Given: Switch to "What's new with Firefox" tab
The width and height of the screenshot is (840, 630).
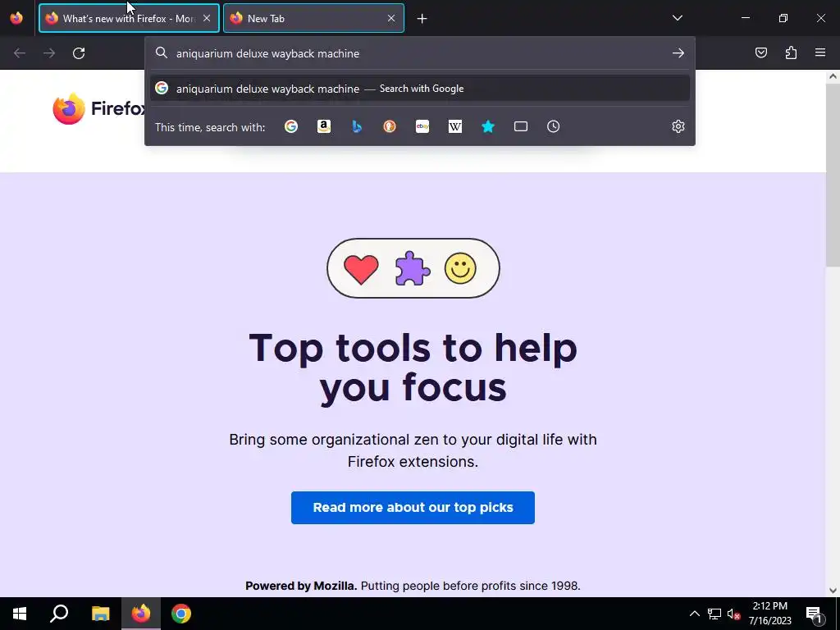Looking at the screenshot, I should 129,18.
